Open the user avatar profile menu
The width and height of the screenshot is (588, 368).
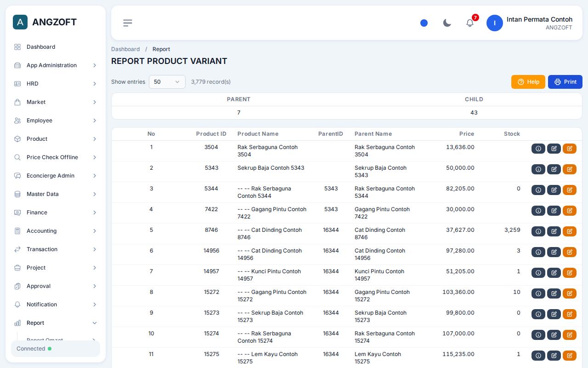click(495, 23)
